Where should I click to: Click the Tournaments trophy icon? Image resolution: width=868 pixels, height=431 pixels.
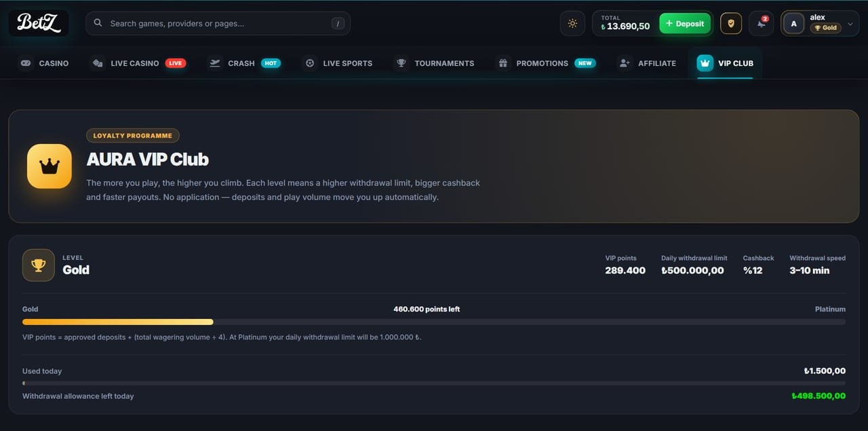click(401, 63)
